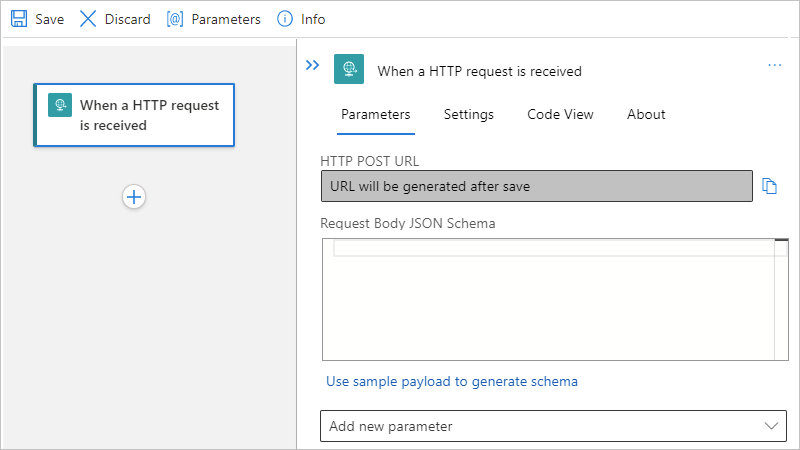Click the JSON schema editor scrollbar
The height and width of the screenshot is (450, 800).
pyautogui.click(x=781, y=300)
